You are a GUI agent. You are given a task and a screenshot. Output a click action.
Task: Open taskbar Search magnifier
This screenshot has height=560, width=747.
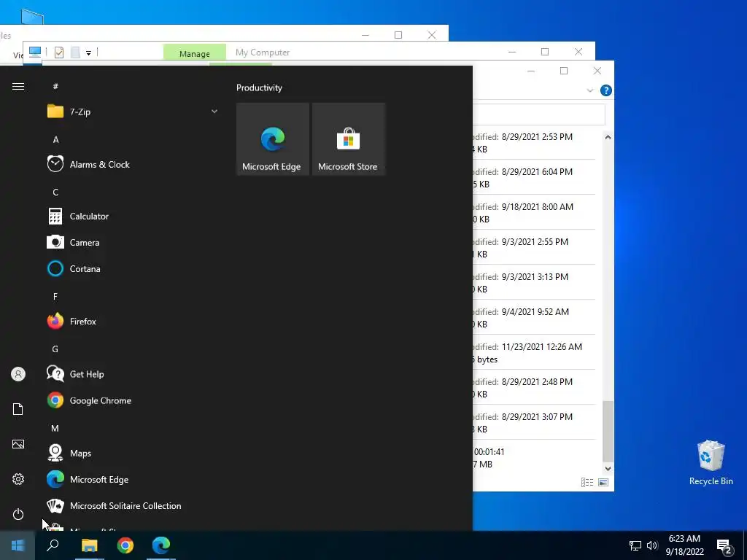tap(53, 545)
